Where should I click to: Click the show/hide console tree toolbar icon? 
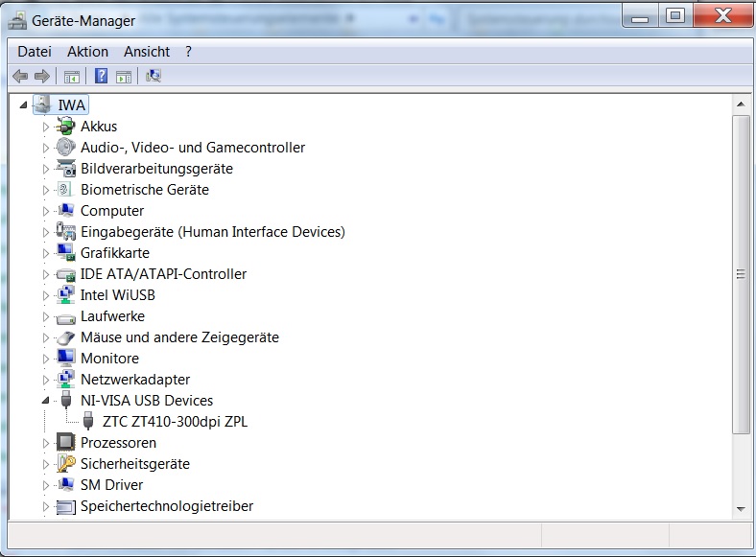coord(71,76)
